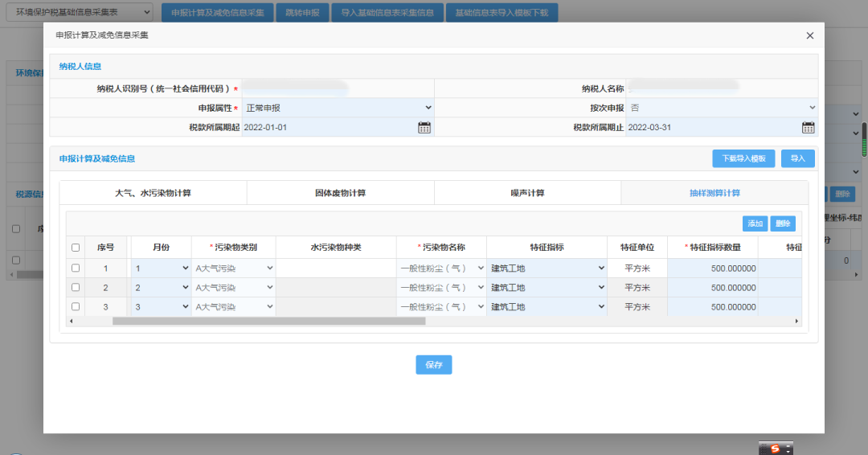
Task: Click the table's right scroll arrow
Action: coord(797,322)
